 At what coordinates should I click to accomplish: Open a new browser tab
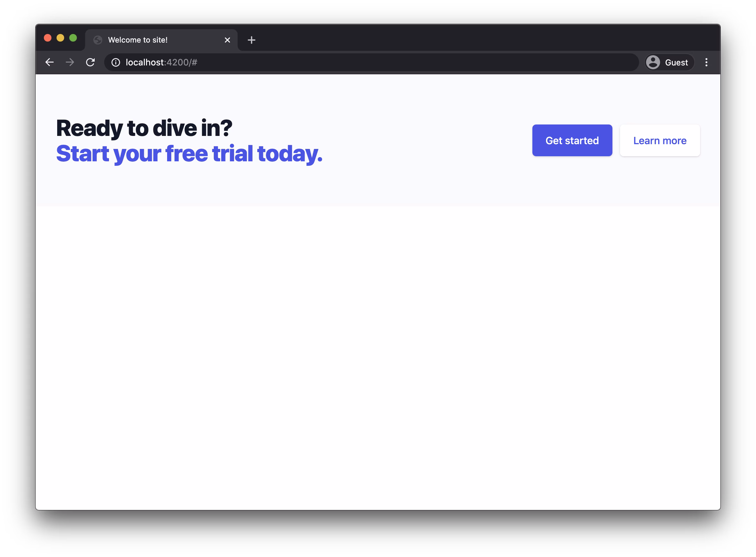point(252,40)
